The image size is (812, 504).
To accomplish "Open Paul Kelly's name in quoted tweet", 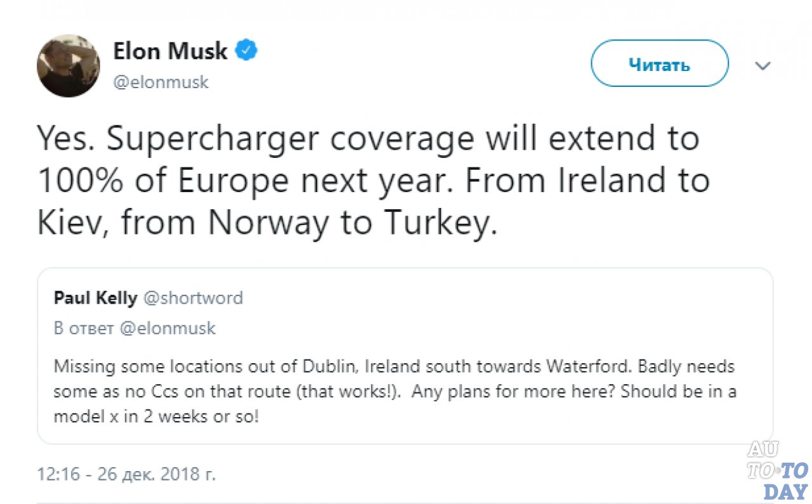I will (x=95, y=298).
